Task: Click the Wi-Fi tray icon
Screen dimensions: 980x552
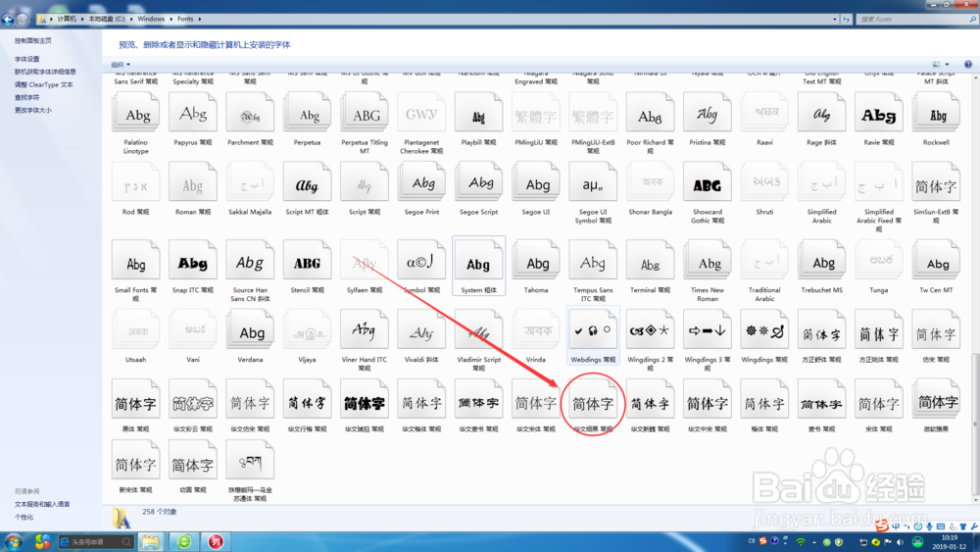Action: pyautogui.click(x=801, y=542)
